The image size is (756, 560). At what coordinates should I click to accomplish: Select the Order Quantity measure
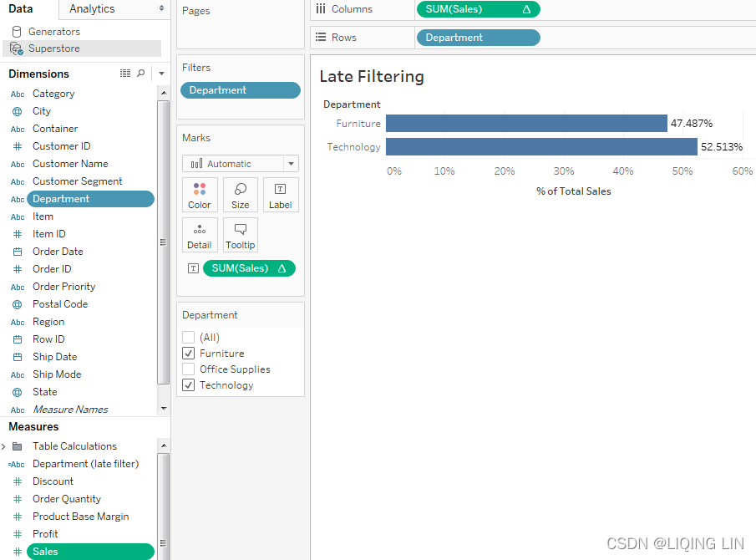coord(67,499)
